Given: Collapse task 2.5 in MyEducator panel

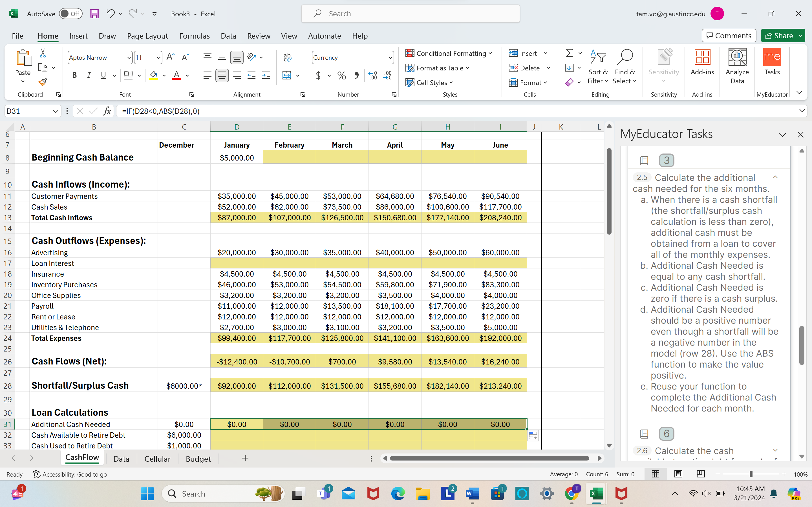Looking at the screenshot, I should tap(775, 177).
